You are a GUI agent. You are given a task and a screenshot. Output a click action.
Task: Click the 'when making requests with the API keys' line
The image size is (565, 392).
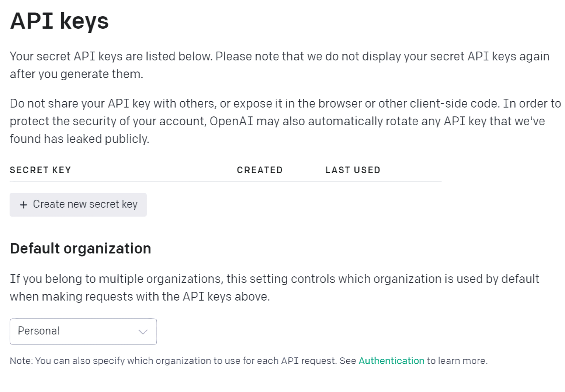(140, 297)
